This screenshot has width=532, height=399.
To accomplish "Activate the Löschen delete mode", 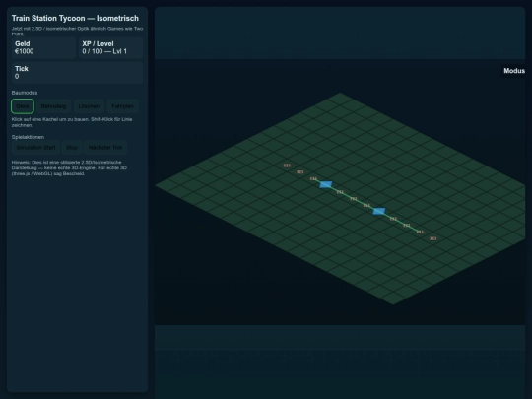I will (x=89, y=106).
